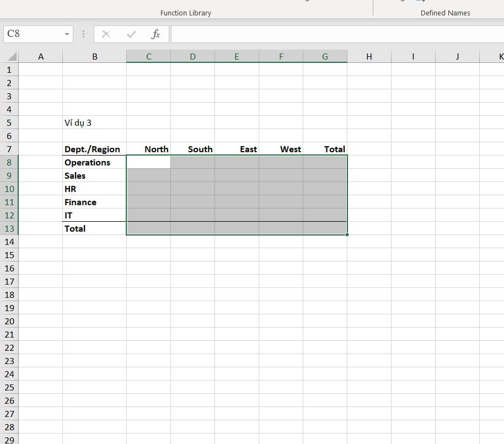The height and width of the screenshot is (444, 504).
Task: Click the Cancel X icon in formula bar
Action: (106, 34)
